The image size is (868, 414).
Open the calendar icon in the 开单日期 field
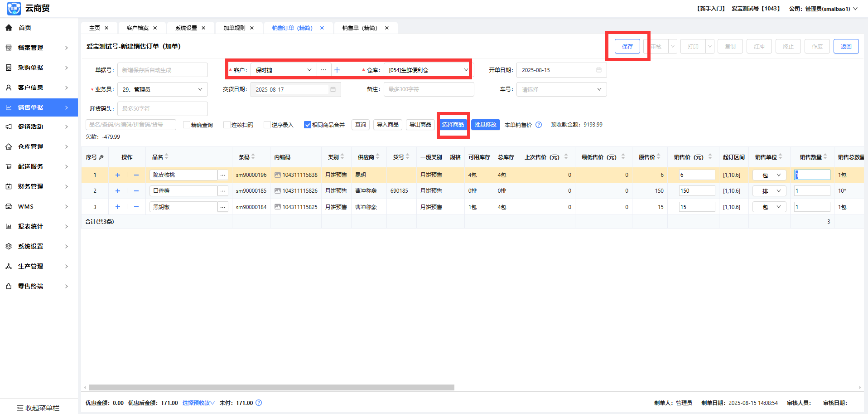pyautogui.click(x=598, y=70)
